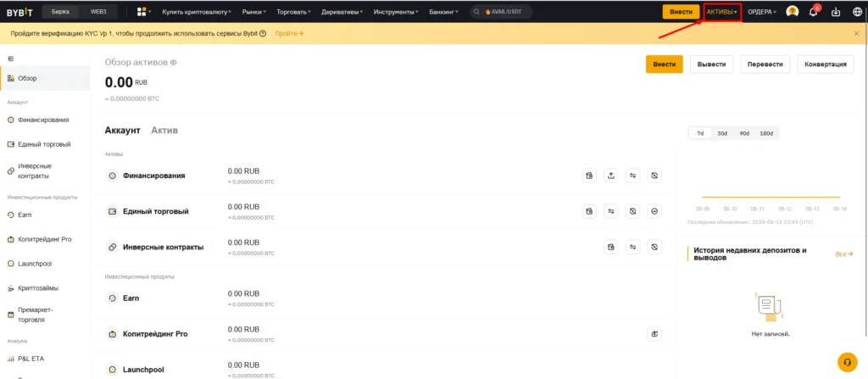Switch to Биржа mode
This screenshot has height=379, width=868.
click(60, 12)
